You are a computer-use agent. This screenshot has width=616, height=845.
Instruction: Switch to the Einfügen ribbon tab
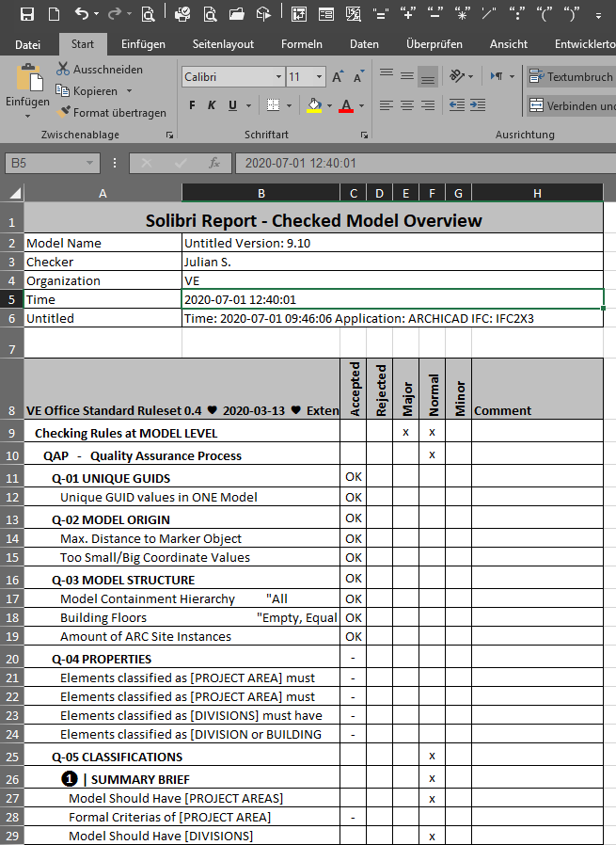[x=143, y=44]
